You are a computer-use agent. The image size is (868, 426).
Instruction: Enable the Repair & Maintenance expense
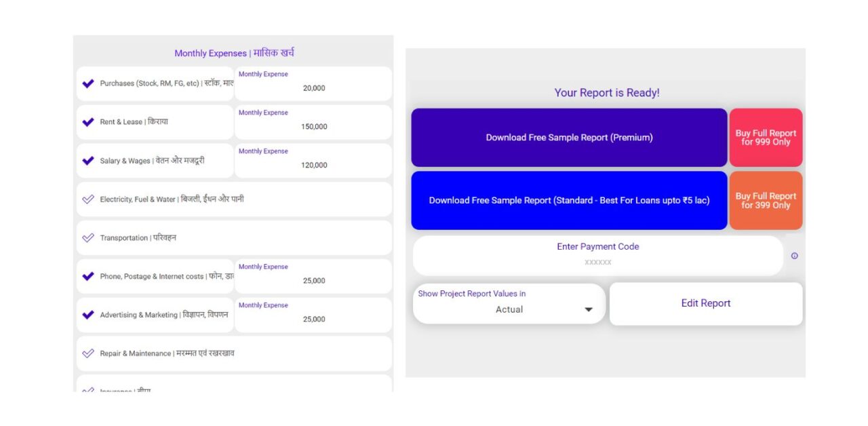tap(87, 353)
